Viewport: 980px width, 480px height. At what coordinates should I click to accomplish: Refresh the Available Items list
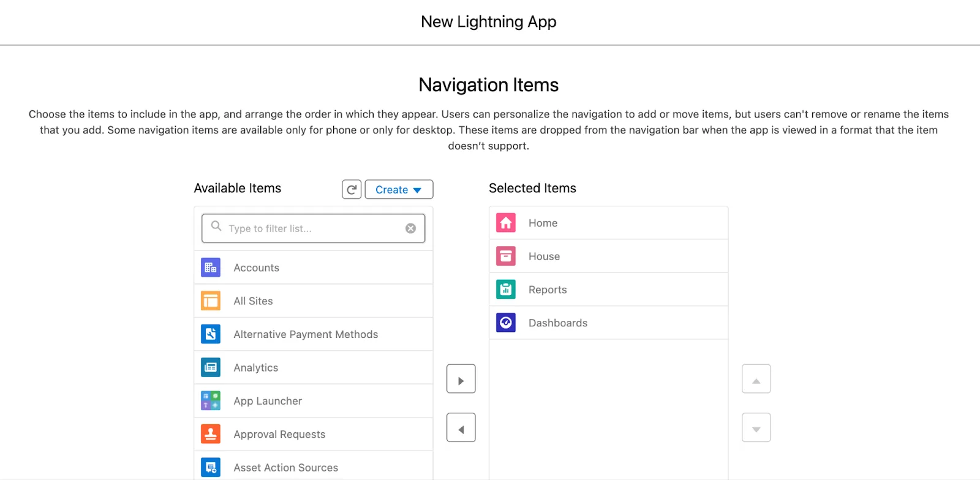pyautogui.click(x=351, y=189)
